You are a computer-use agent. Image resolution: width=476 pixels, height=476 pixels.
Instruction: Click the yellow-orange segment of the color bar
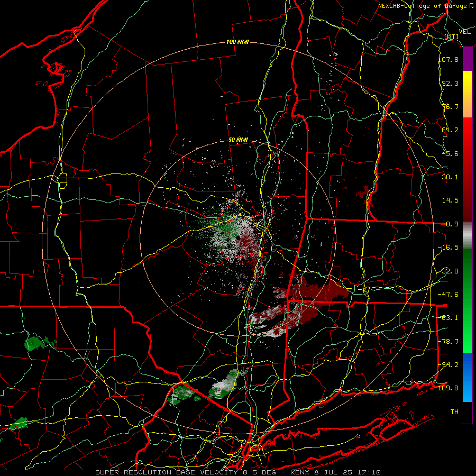coord(467,94)
